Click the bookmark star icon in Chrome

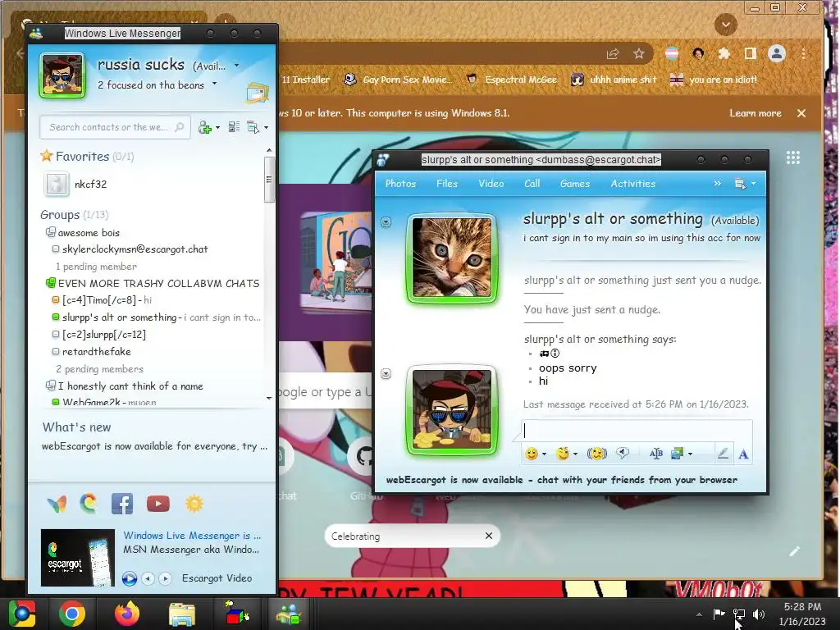pos(638,53)
